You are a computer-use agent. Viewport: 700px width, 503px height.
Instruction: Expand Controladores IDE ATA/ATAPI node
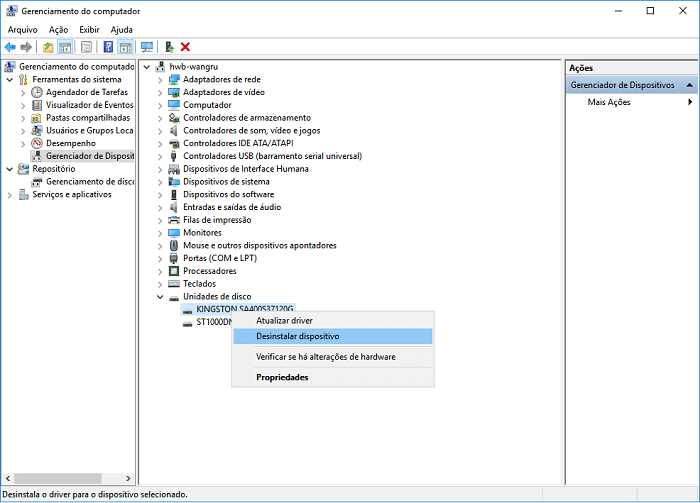(x=160, y=144)
